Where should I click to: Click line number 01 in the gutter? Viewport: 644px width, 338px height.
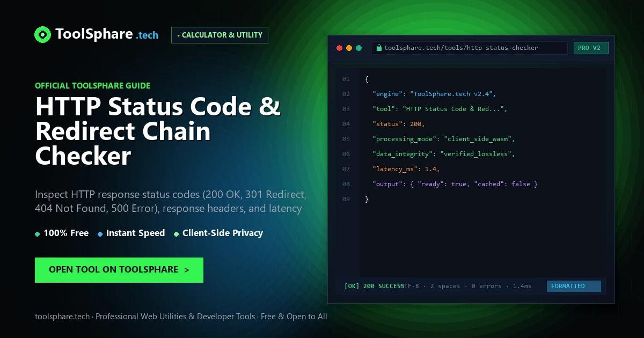point(346,79)
